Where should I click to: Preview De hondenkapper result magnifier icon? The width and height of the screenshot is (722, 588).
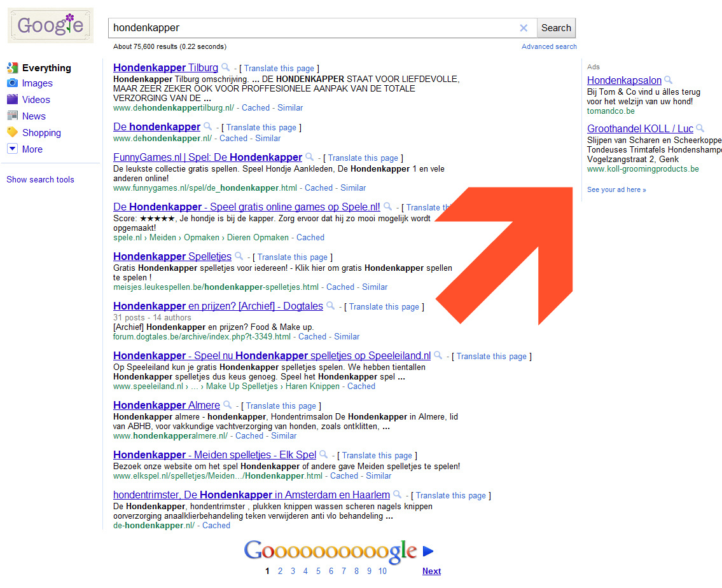207,126
